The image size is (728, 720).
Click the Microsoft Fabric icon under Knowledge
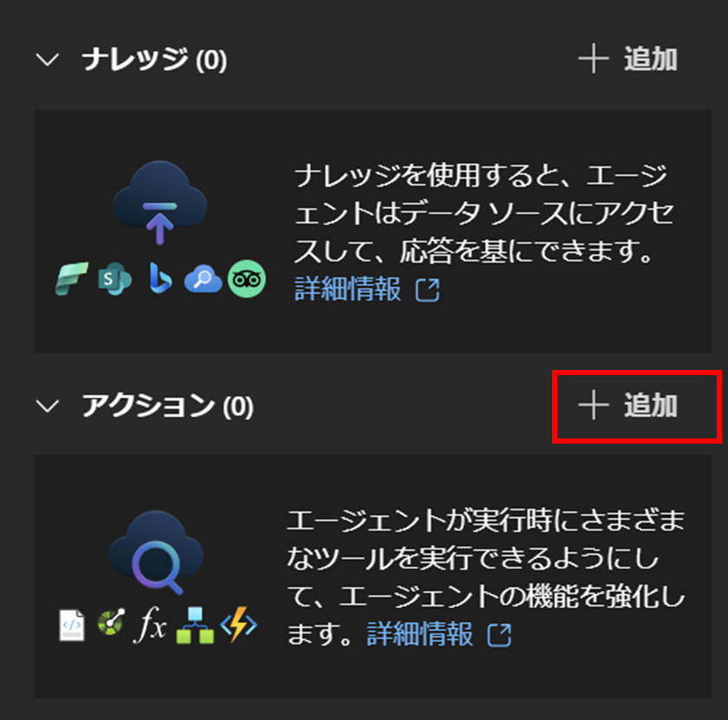[x=71, y=278]
